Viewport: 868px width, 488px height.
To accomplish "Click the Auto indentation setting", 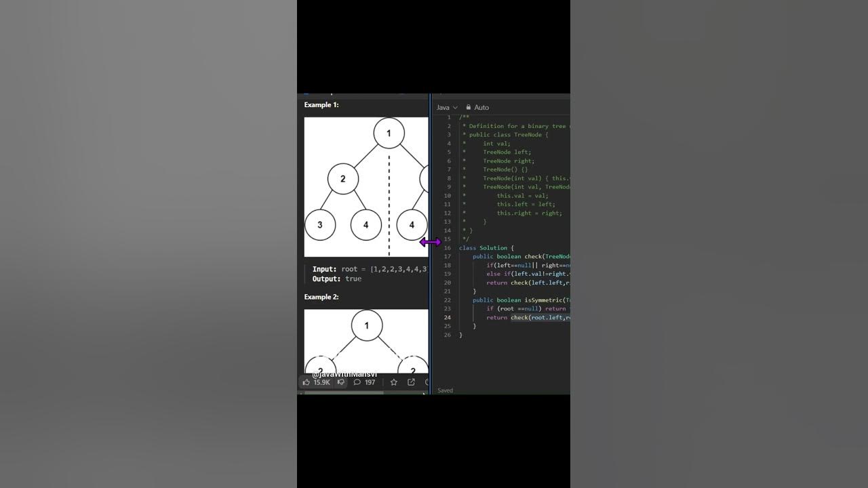I will (481, 107).
